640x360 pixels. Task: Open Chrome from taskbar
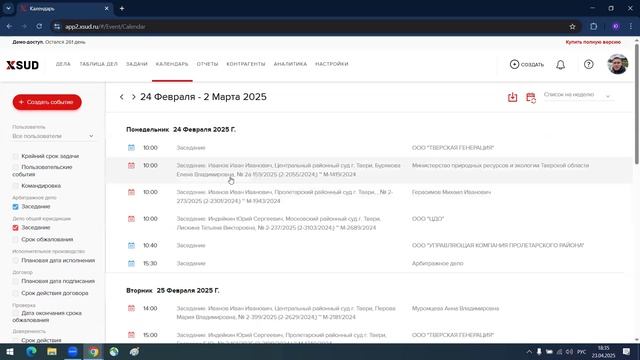click(93, 351)
